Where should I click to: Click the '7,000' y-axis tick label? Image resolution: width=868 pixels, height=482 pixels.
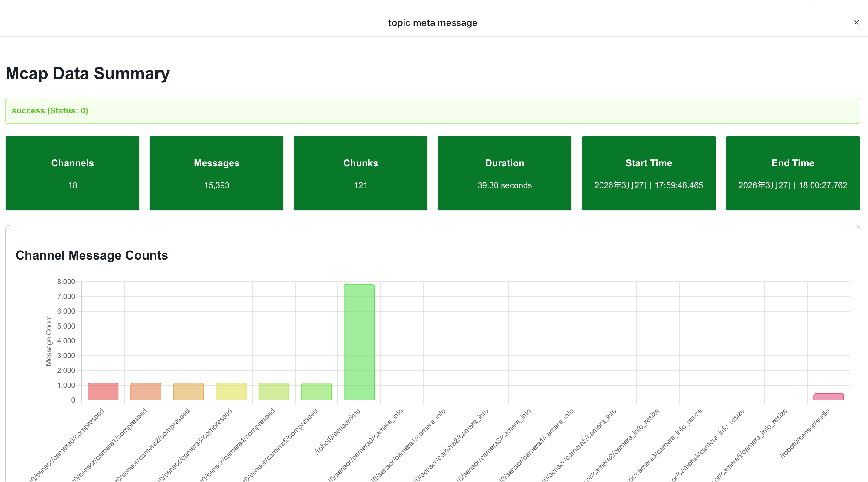[66, 297]
